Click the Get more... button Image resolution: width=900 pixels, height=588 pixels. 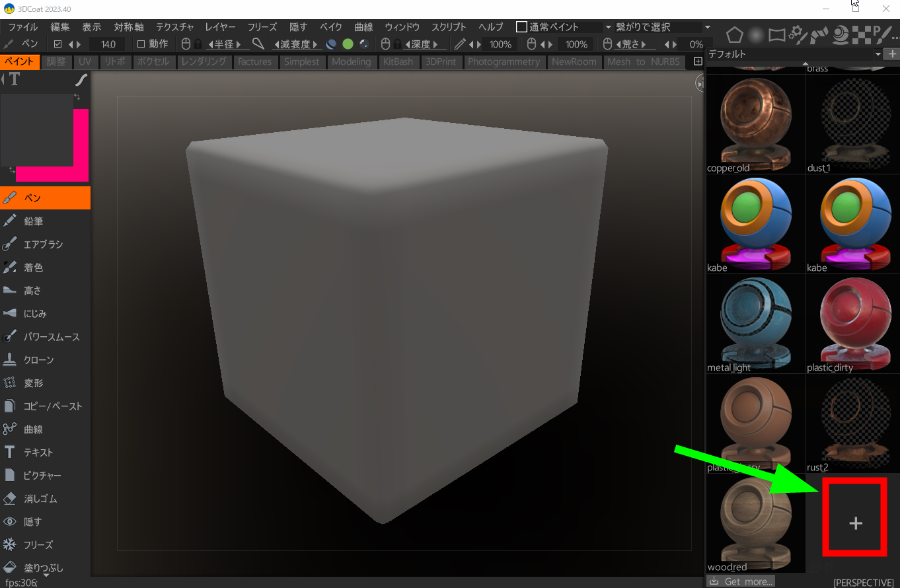coord(741,581)
